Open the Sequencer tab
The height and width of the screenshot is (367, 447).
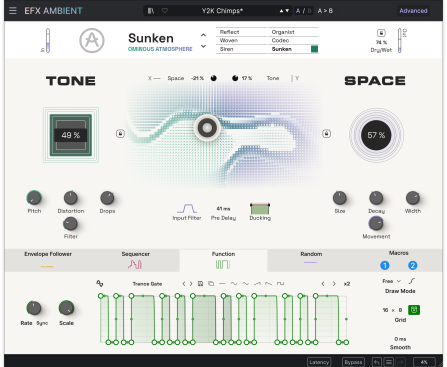tap(135, 260)
